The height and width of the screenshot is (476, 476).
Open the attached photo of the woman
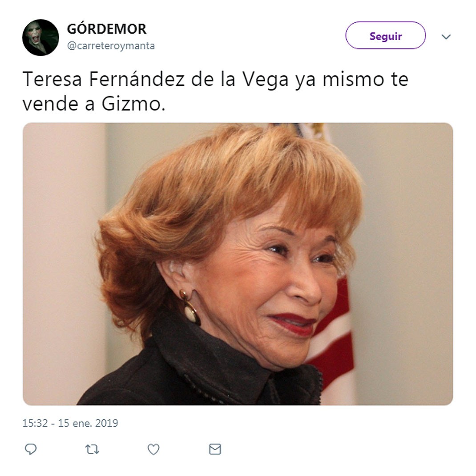point(238,264)
